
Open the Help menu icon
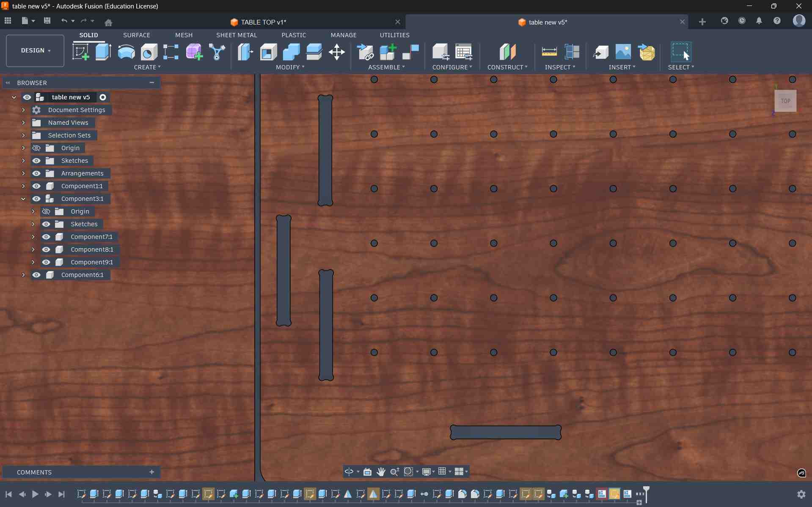pyautogui.click(x=777, y=21)
